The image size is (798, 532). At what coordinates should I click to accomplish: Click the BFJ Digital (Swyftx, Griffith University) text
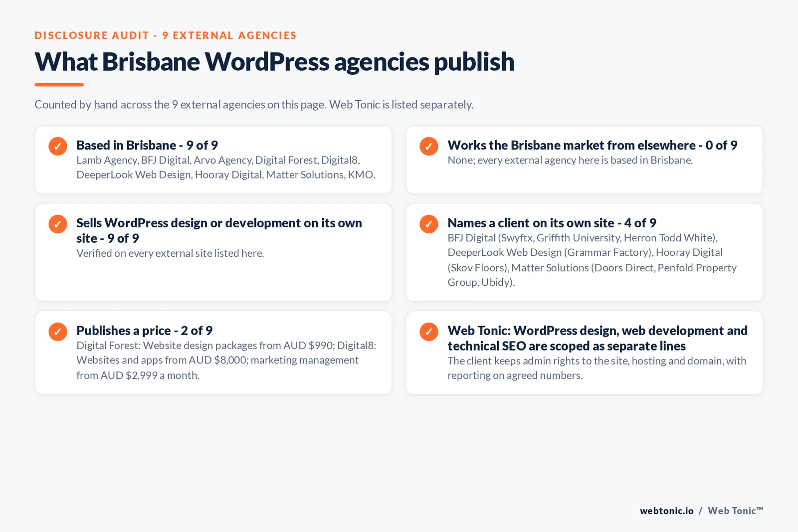pos(592,260)
